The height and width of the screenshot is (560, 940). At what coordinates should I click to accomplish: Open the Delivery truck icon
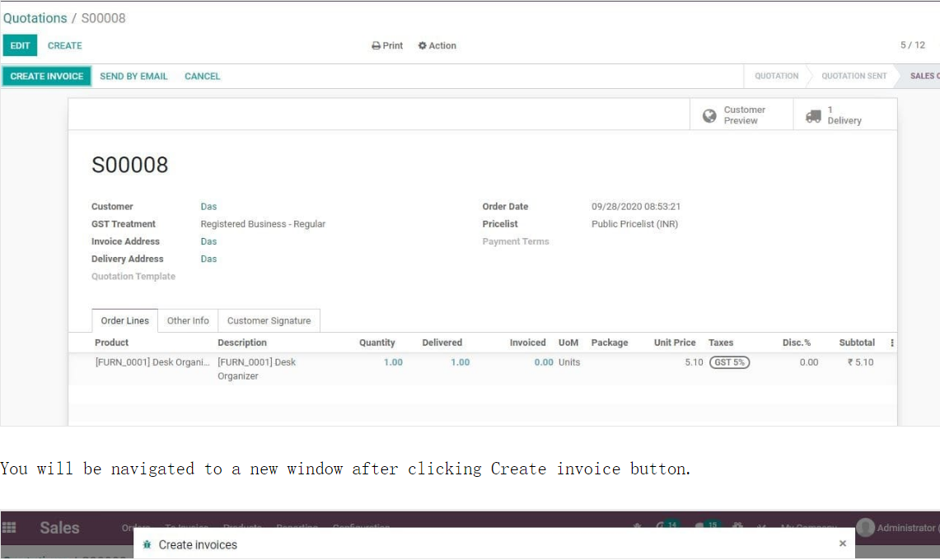(x=813, y=116)
